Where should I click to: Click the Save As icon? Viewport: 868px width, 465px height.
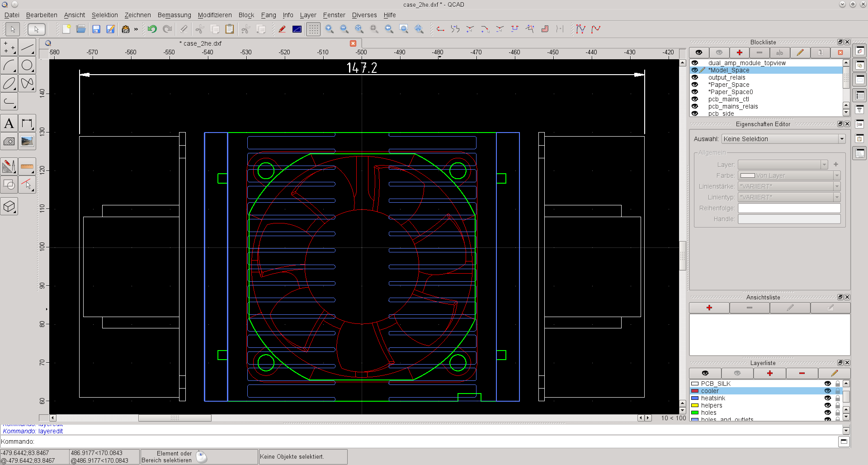point(110,29)
